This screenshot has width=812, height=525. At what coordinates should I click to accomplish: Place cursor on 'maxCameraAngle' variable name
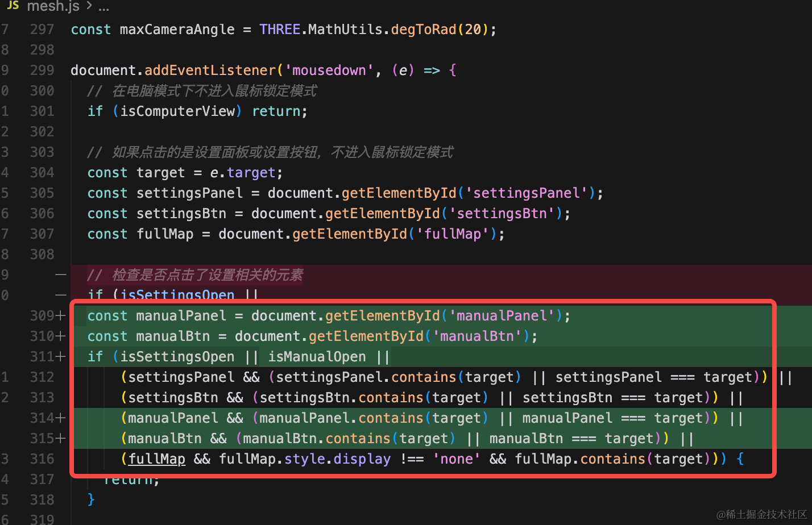(177, 30)
